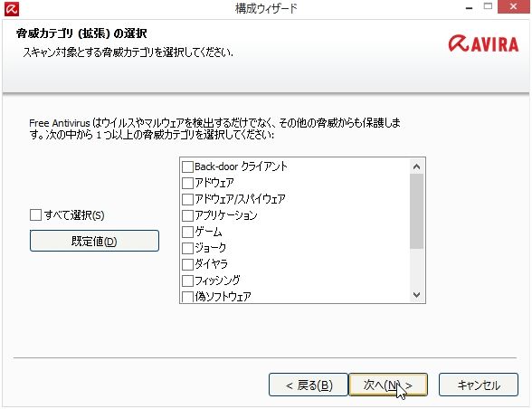Close the 構成ウィザード window
The width and height of the screenshot is (532, 409).
point(513,7)
